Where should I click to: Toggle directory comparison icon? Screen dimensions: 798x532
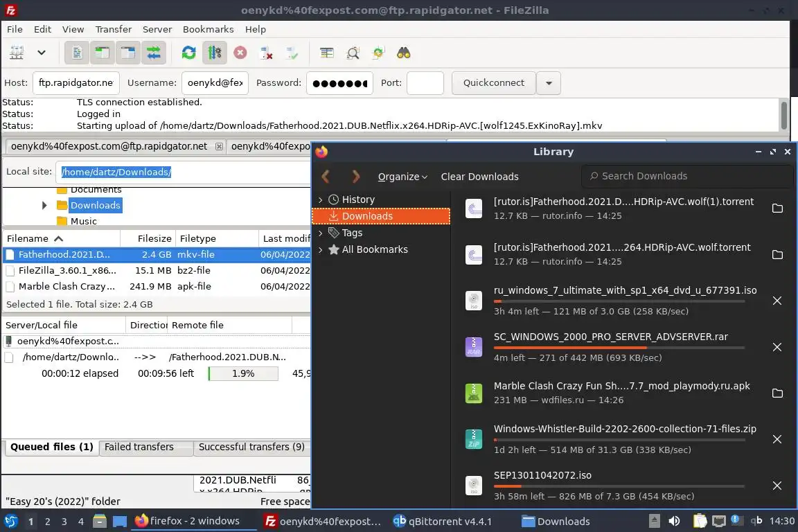pos(353,53)
